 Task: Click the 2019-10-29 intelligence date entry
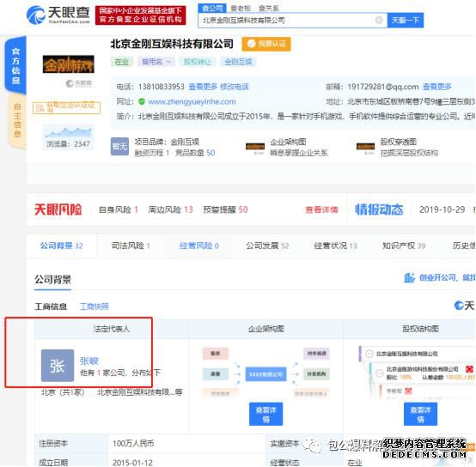(x=442, y=209)
